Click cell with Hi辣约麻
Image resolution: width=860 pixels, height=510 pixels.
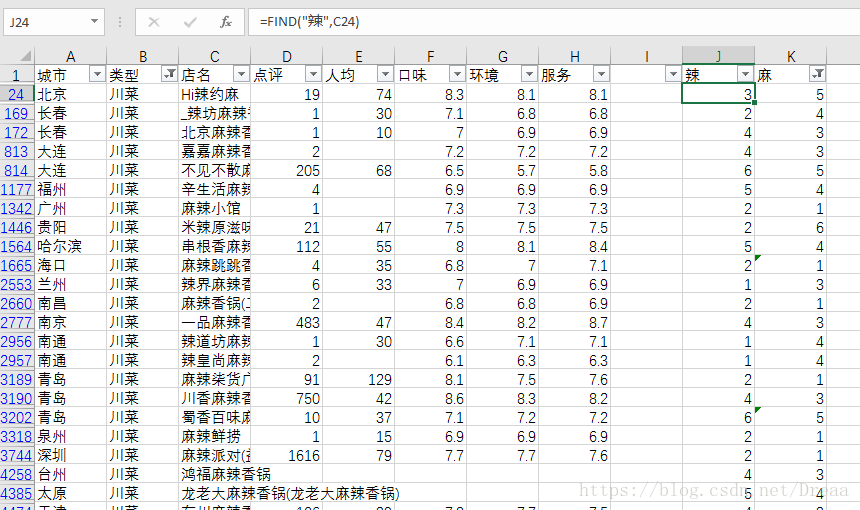tap(214, 94)
